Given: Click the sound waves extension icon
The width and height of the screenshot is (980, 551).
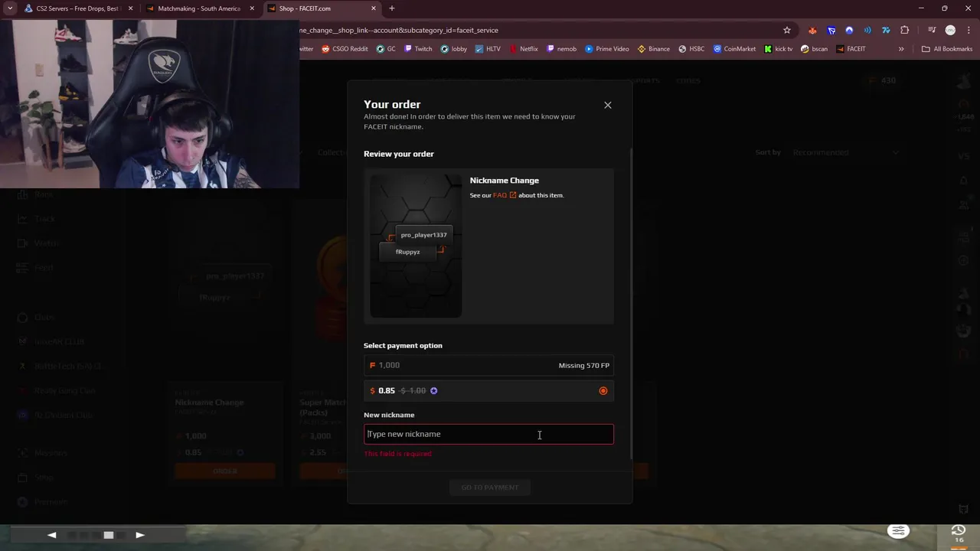Looking at the screenshot, I should tap(867, 31).
